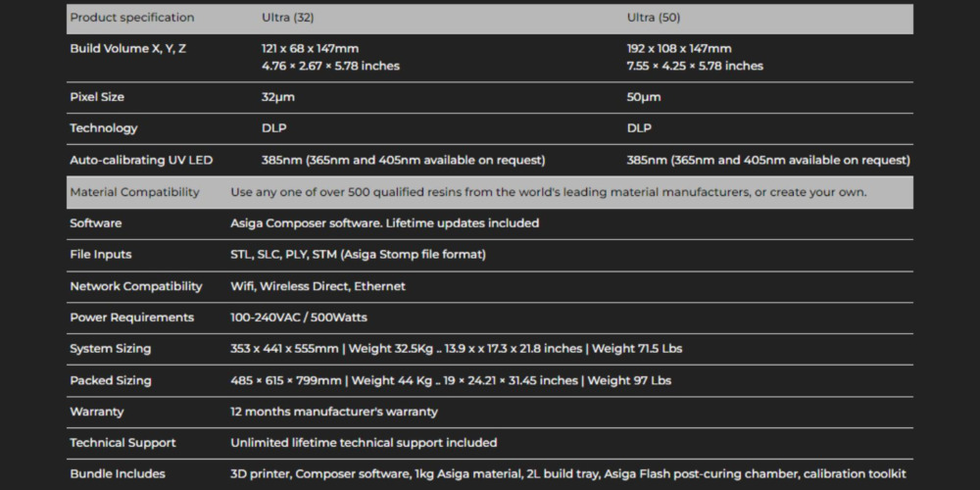
Task: Click the 12 months manufacturer's warranty text
Action: click(x=333, y=412)
